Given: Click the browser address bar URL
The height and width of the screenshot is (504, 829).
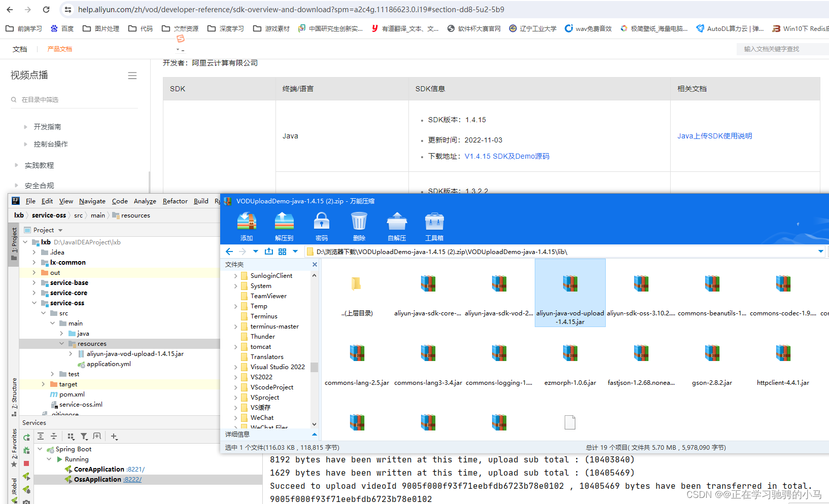Looking at the screenshot, I should (x=291, y=10).
